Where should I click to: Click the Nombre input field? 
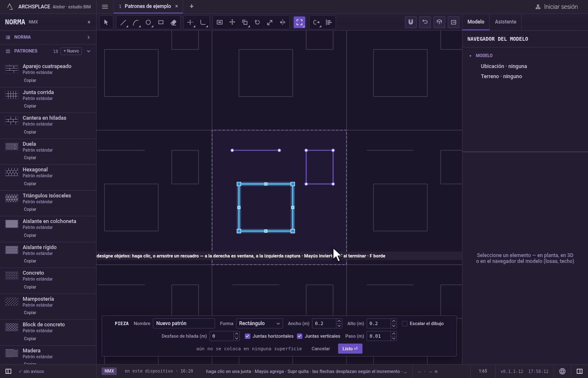click(184, 323)
